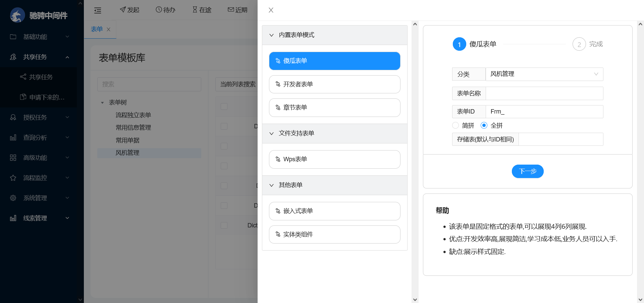Click the hamburger menu collapse icon
644x303 pixels.
point(98,10)
